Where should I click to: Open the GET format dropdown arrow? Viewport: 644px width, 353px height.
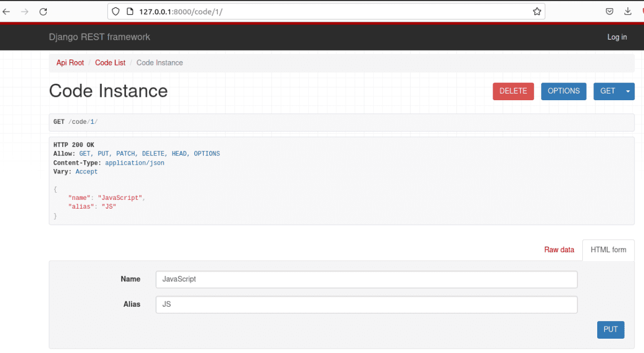click(627, 91)
